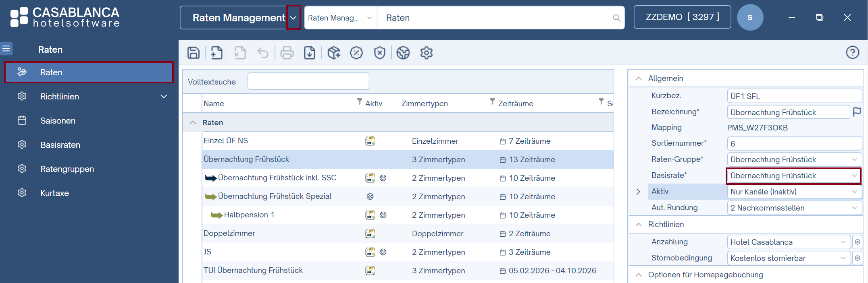Open the Aktiv dropdown showing Nur Kanäle (Inaktiv)
The width and height of the screenshot is (868, 283).
tap(794, 192)
